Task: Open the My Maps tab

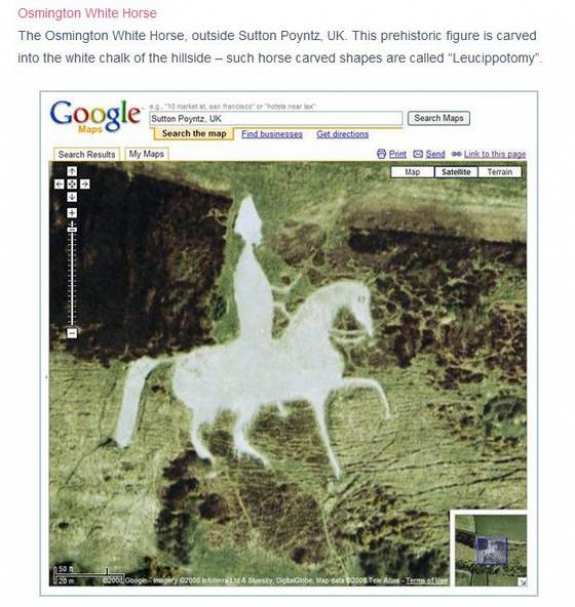Action: point(146,154)
